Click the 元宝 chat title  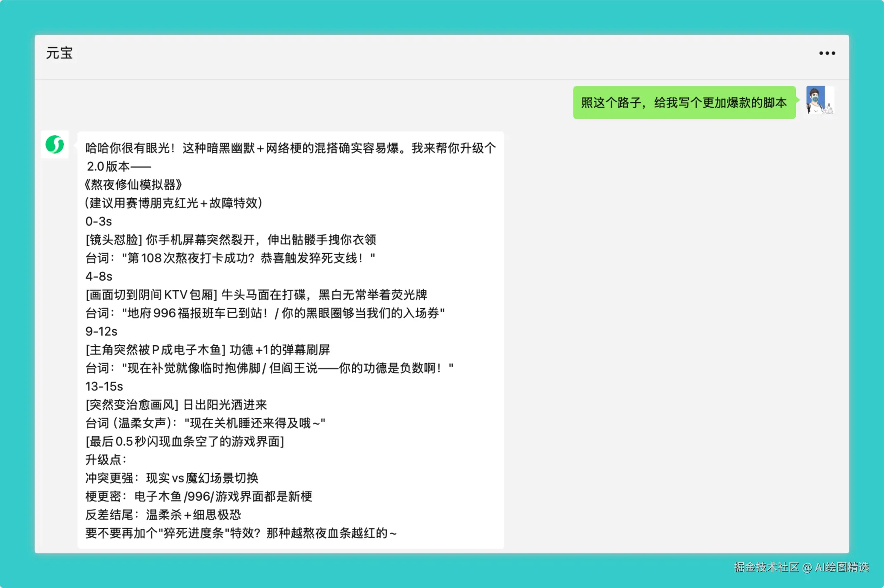coord(59,53)
